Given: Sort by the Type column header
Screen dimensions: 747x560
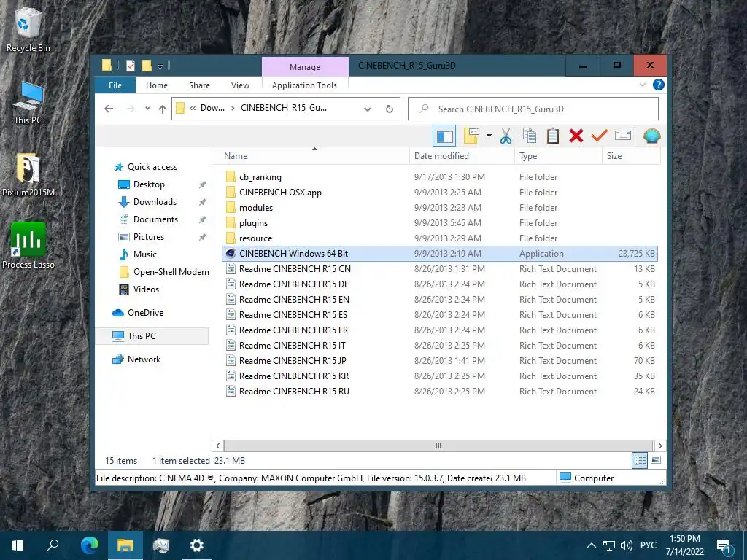Looking at the screenshot, I should 558,156.
